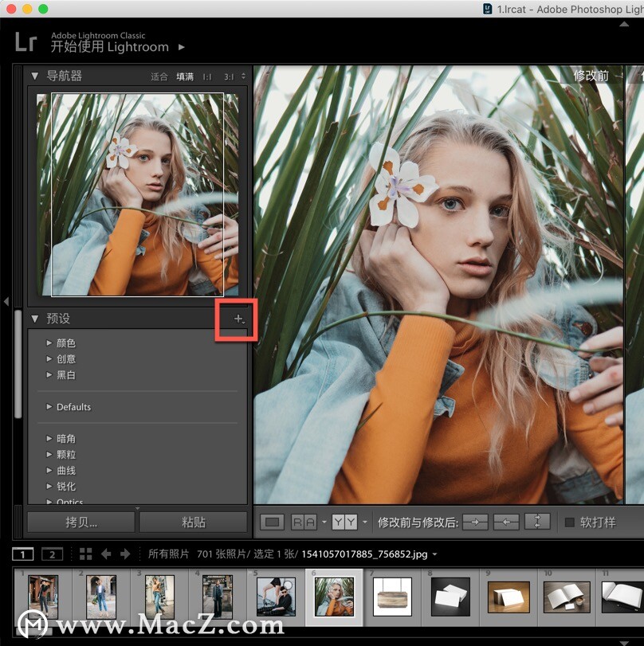Expand the 曲线 preset group
This screenshot has height=646, width=644.
49,471
